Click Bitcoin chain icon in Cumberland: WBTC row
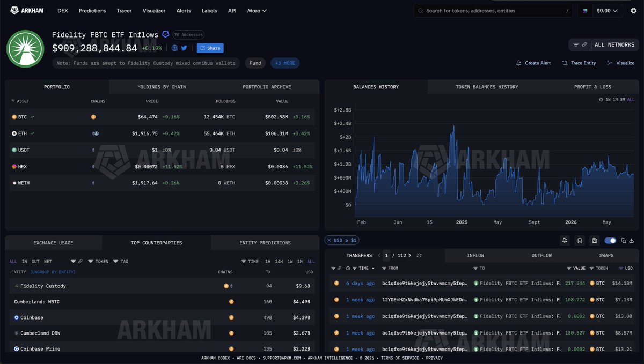The height and width of the screenshot is (364, 644). tap(231, 302)
